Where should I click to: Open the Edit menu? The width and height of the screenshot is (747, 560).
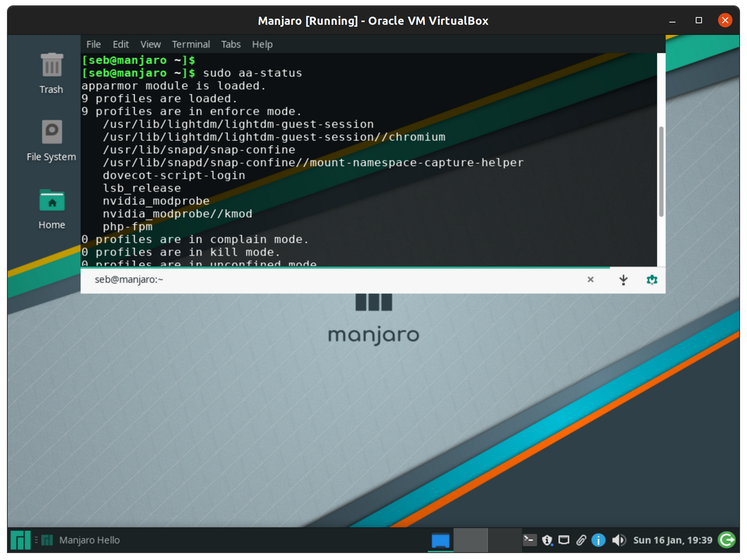pos(121,44)
